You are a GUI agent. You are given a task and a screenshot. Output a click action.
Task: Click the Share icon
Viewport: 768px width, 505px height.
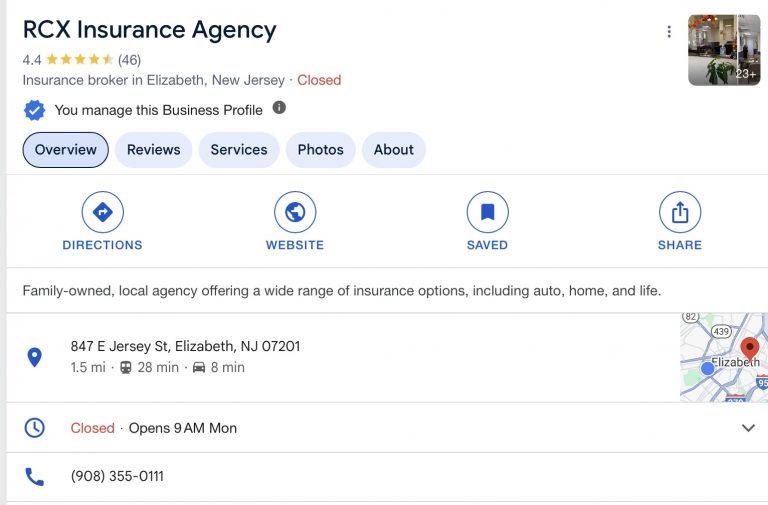pyautogui.click(x=680, y=212)
